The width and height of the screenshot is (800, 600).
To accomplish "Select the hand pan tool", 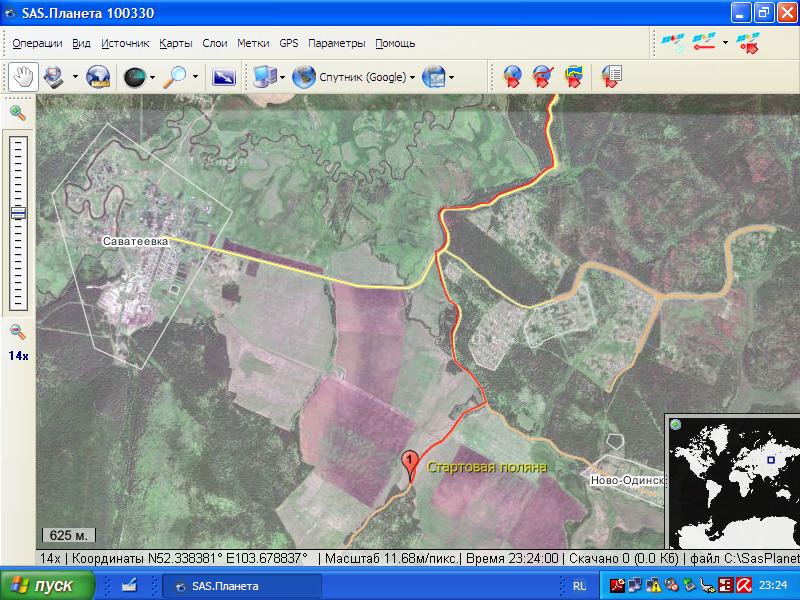I will point(23,76).
